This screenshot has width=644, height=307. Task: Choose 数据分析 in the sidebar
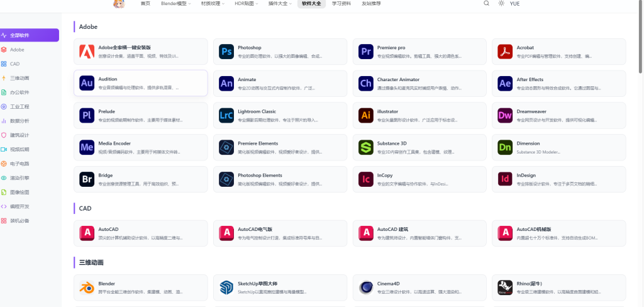click(29, 121)
